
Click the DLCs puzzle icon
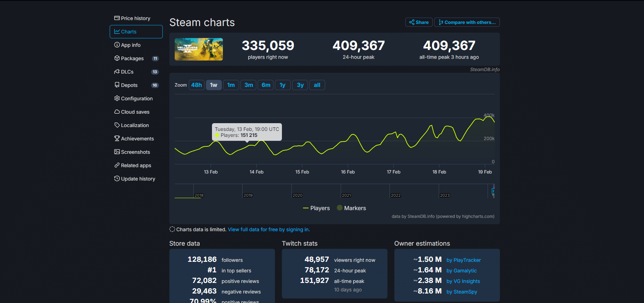[x=117, y=71]
